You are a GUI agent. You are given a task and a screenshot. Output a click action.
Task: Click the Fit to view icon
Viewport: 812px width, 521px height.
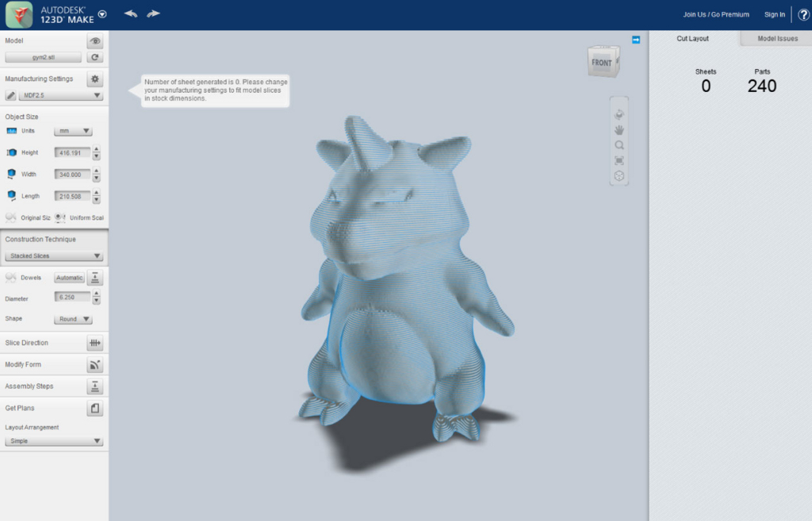coord(619,160)
